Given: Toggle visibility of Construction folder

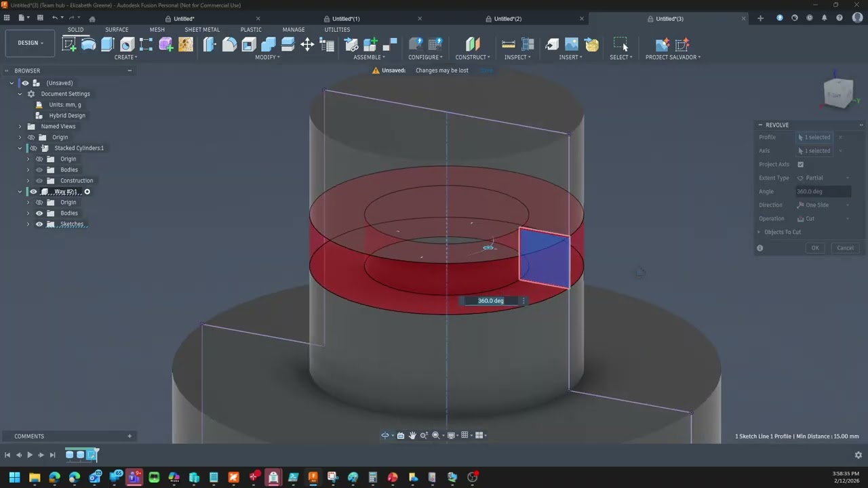Looking at the screenshot, I should pos(39,180).
